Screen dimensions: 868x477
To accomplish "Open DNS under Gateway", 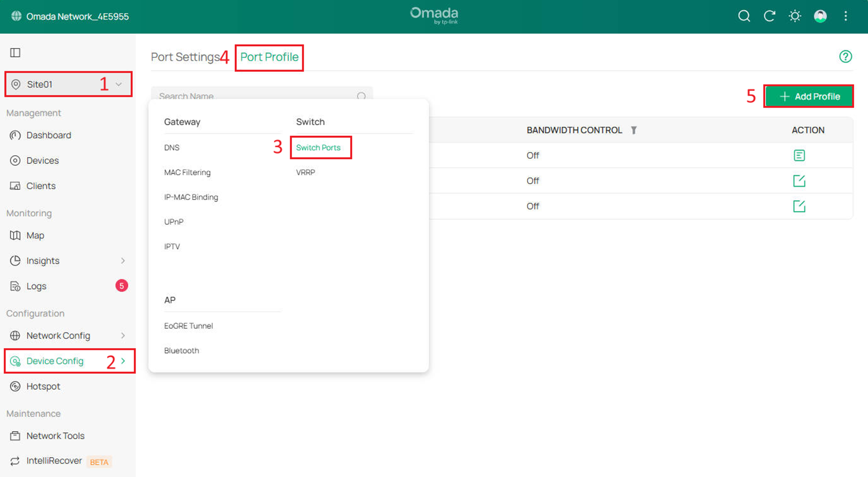I will 172,147.
